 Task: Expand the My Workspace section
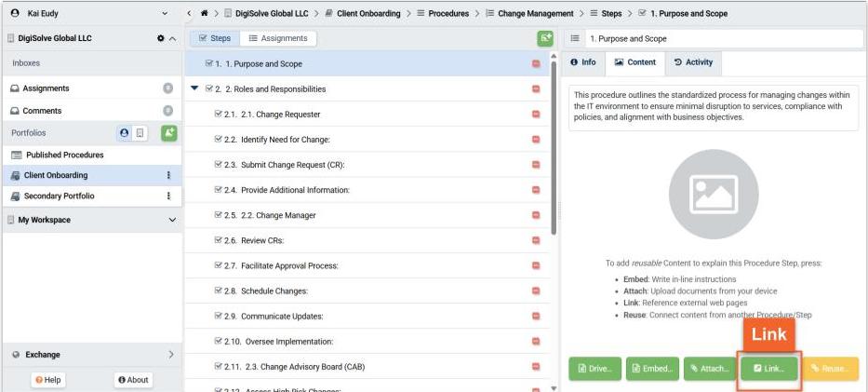[x=172, y=221]
